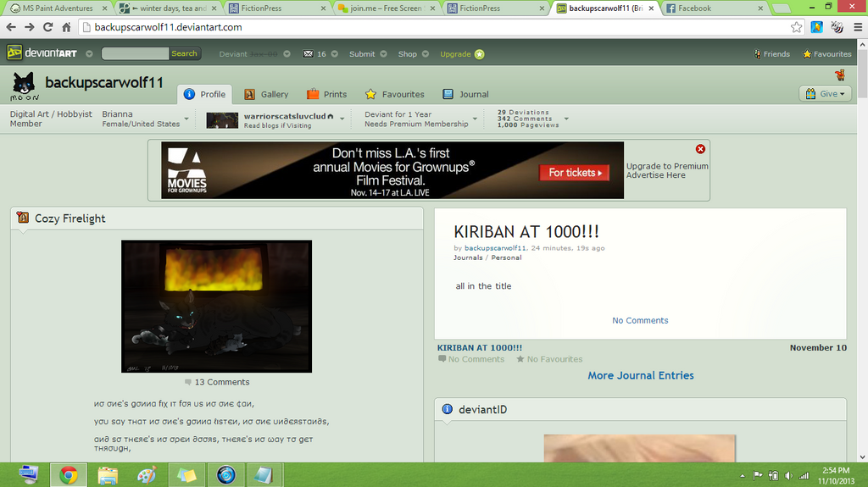Expand warriorscatsluvclud dropdown arrow

[342, 119]
